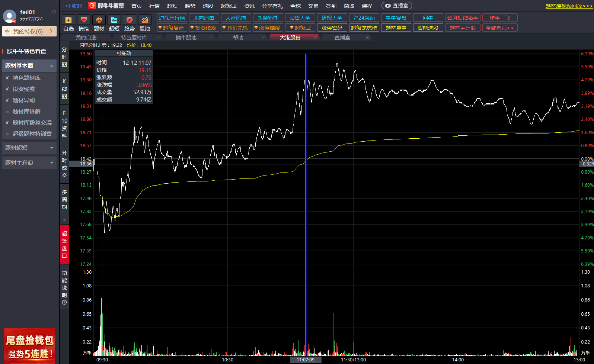Switch to 分时图 side tab
This screenshot has height=364, width=594.
click(64, 57)
